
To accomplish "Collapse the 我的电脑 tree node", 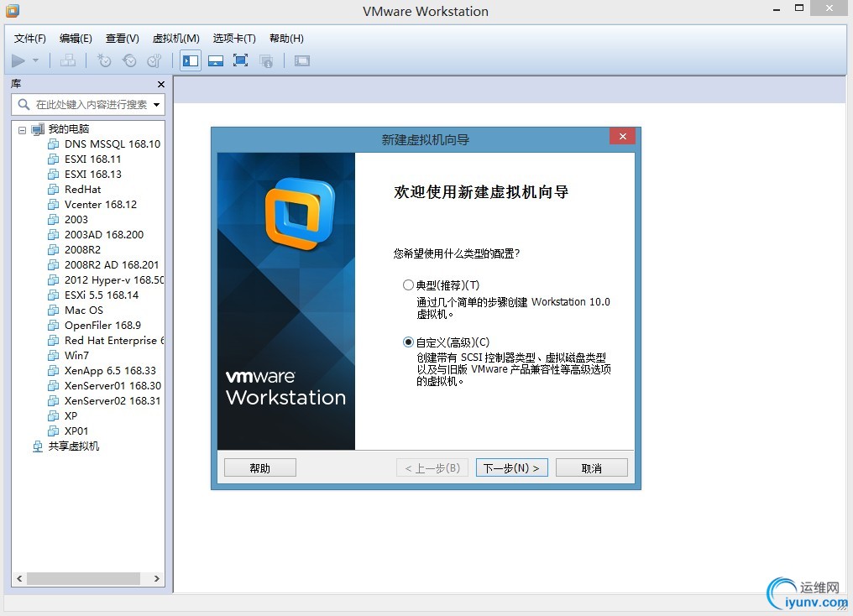I will (23, 130).
